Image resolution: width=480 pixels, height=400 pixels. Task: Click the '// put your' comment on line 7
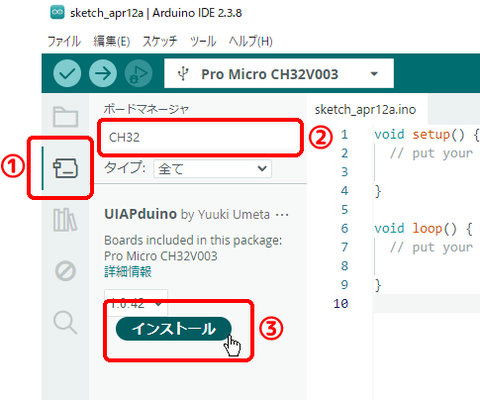tap(431, 247)
